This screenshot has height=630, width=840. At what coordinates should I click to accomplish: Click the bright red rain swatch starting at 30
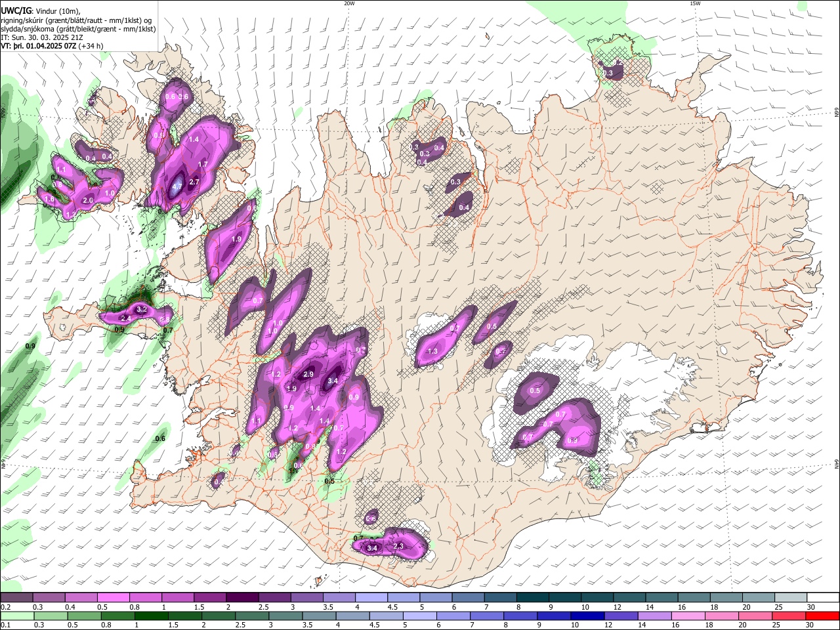[822, 616]
